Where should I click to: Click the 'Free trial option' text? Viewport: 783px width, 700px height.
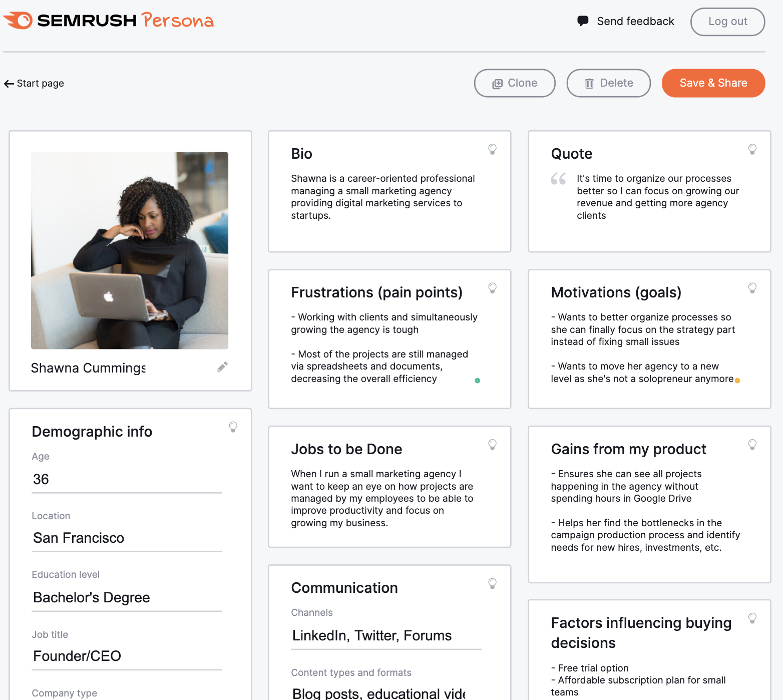593,668
